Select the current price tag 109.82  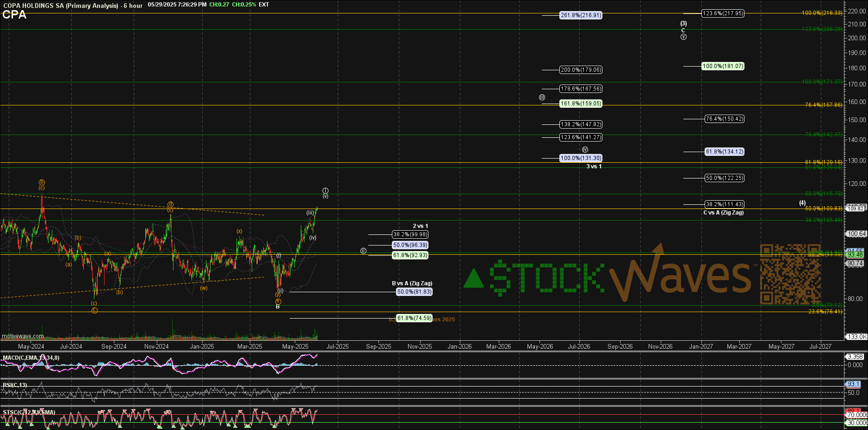pyautogui.click(x=856, y=209)
